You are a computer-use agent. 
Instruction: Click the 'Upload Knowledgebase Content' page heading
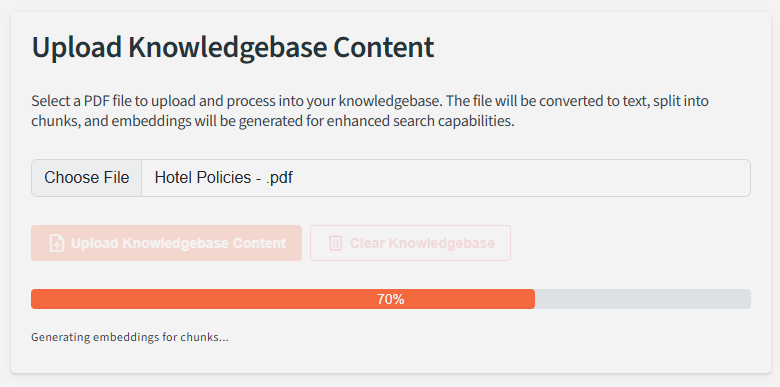[x=233, y=47]
